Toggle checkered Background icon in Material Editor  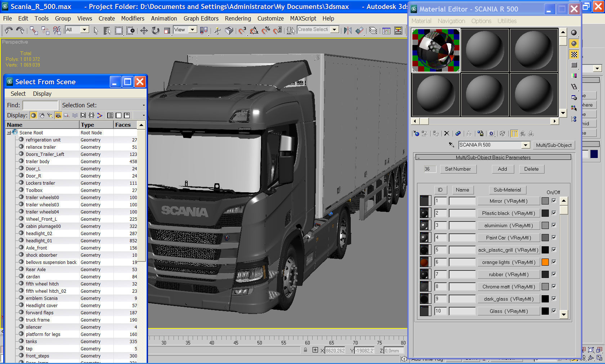coord(574,54)
